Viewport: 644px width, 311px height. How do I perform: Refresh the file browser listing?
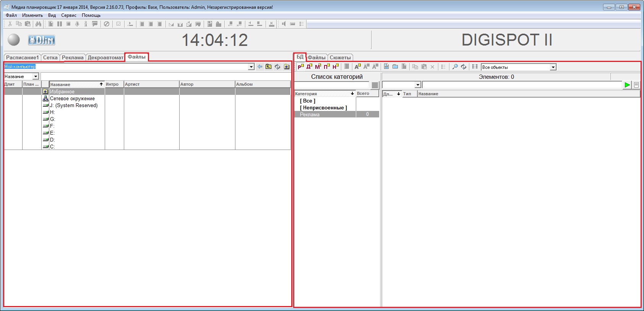[277, 67]
